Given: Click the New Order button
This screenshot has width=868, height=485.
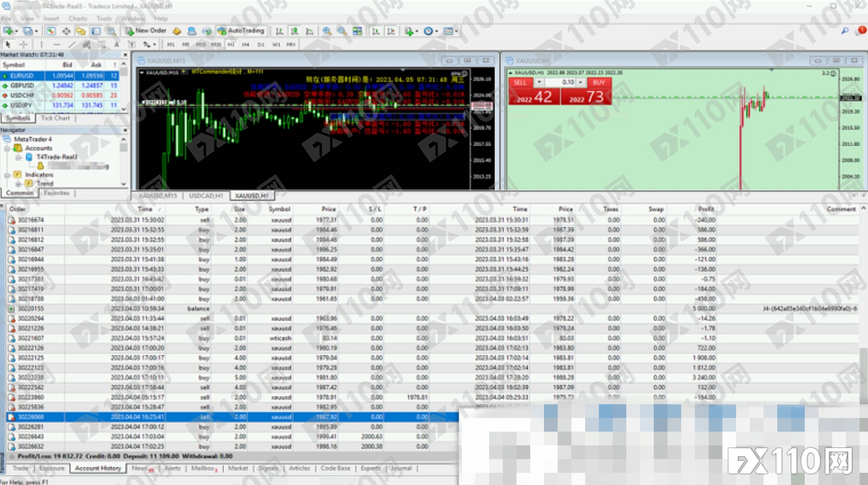Looking at the screenshot, I should pos(146,31).
